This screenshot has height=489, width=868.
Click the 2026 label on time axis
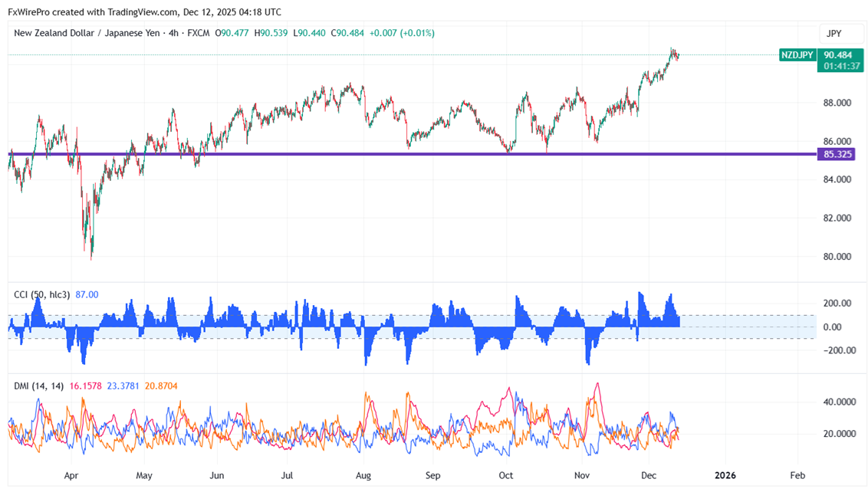tap(725, 476)
